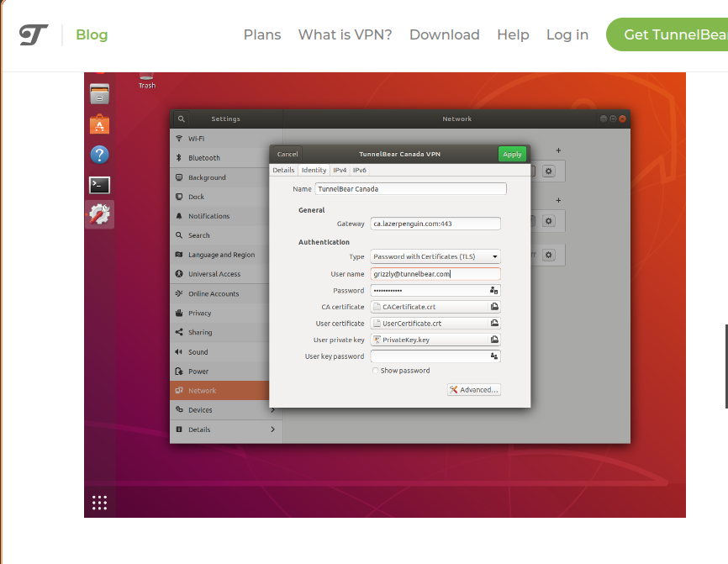Image resolution: width=728 pixels, height=564 pixels.
Task: Click the Settings search magnifier icon
Action: click(181, 119)
